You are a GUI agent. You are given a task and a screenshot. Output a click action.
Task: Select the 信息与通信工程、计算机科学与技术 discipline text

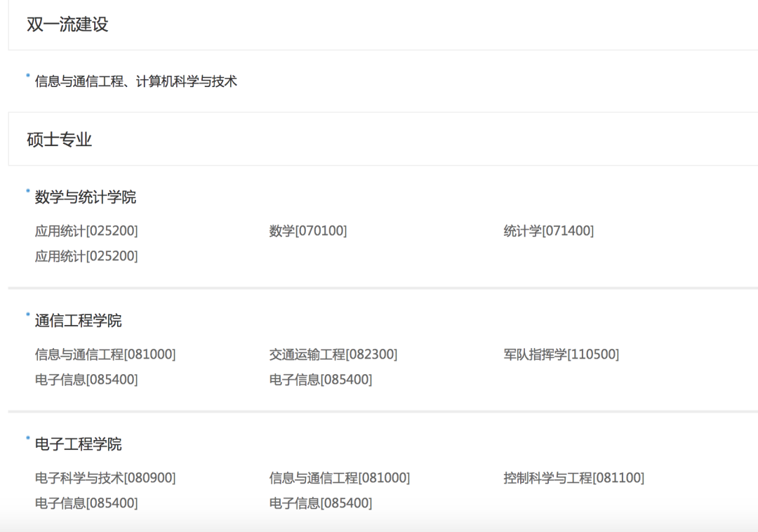136,81
